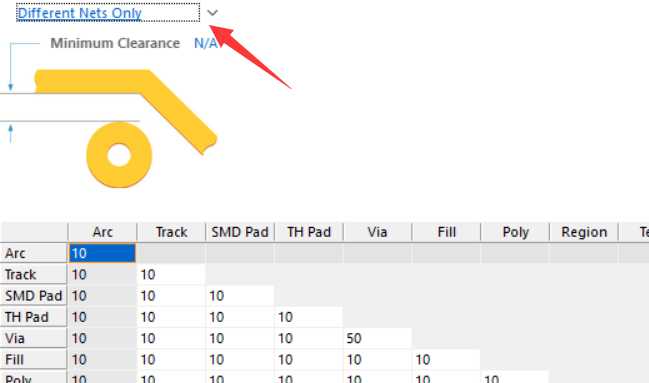649x383 pixels.
Task: Select TH Pad row Track column cell
Action: 171,317
